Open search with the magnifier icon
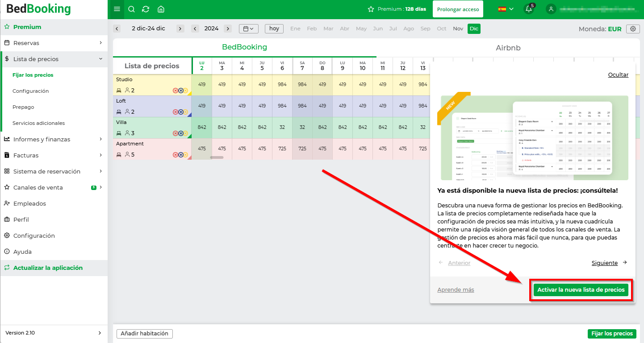Image resolution: width=644 pixels, height=343 pixels. (131, 9)
